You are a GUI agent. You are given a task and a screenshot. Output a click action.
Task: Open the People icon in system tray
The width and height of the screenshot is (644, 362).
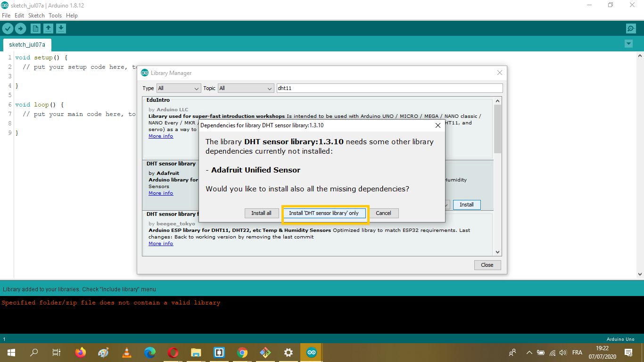(x=512, y=353)
